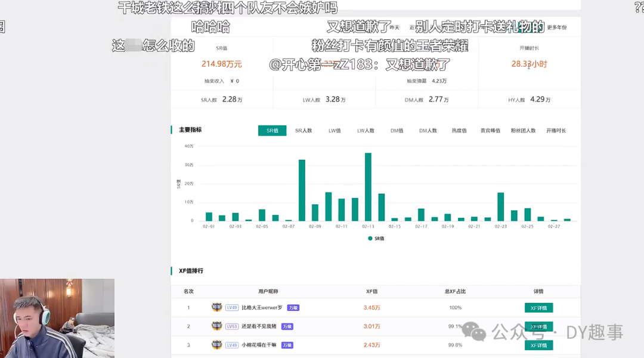This screenshot has width=644, height=358.
Task: Click the streamer webcam thumbnail
Action: (57, 319)
